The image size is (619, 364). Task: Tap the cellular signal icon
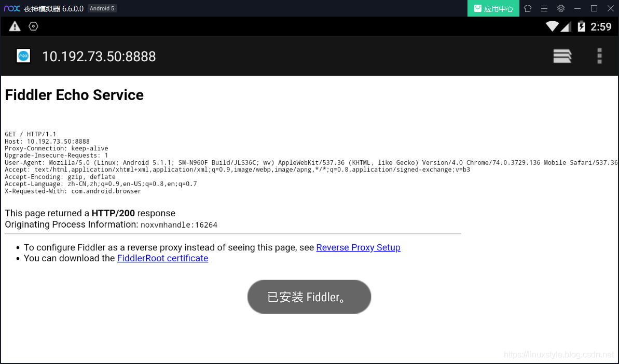point(566,27)
